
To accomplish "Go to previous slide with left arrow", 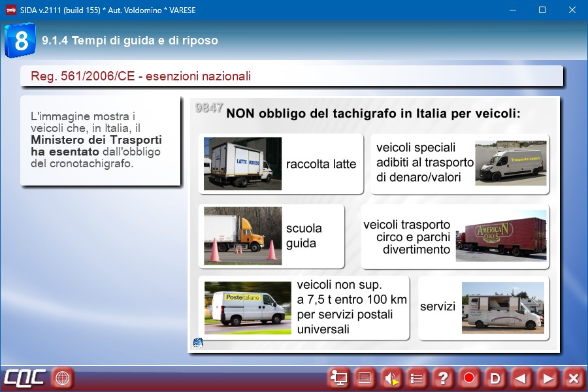I will [521, 378].
